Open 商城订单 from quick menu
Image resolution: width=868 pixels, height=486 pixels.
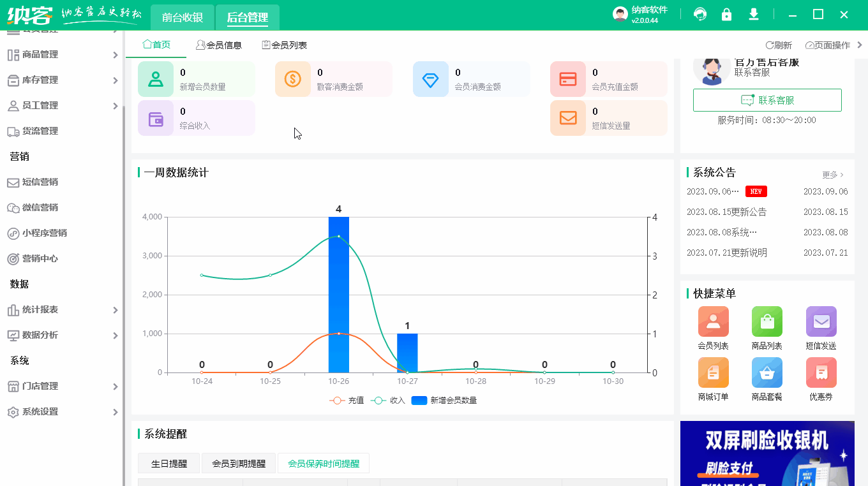click(x=713, y=378)
